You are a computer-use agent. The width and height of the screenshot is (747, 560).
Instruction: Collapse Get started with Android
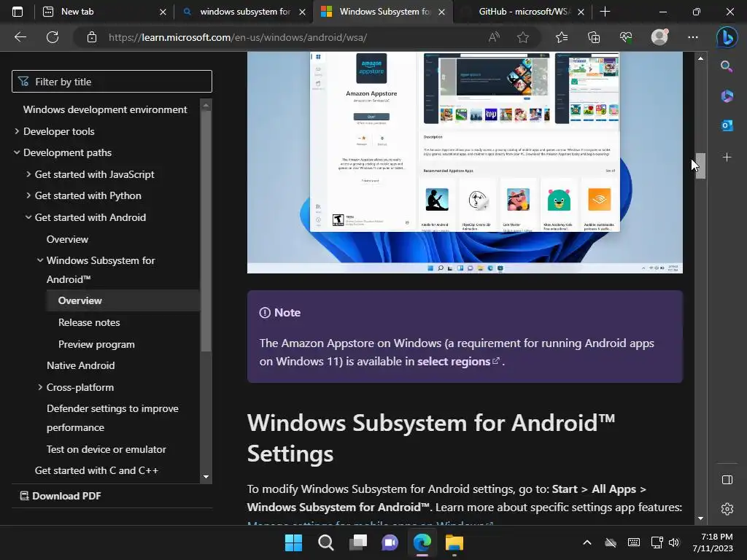(28, 217)
